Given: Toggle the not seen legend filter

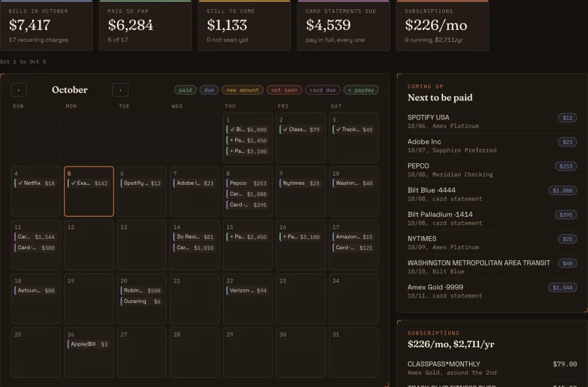Looking at the screenshot, I should point(284,90).
